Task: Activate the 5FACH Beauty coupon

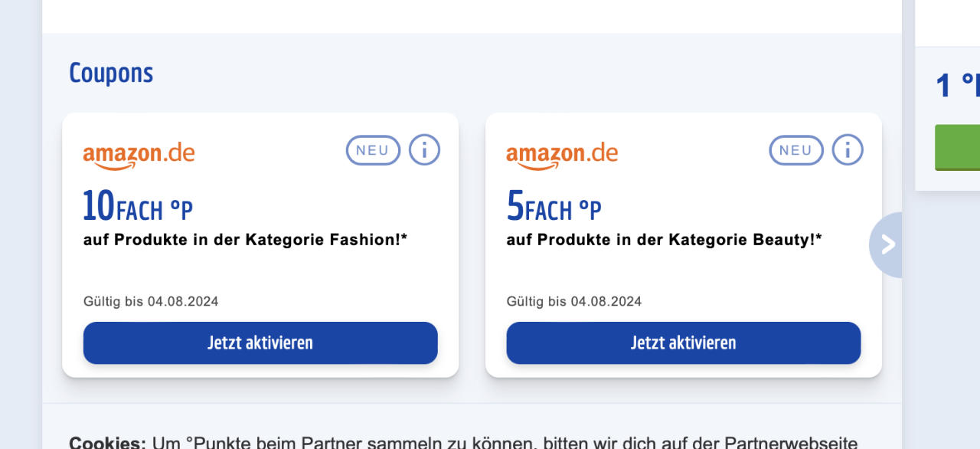Action: tap(683, 342)
